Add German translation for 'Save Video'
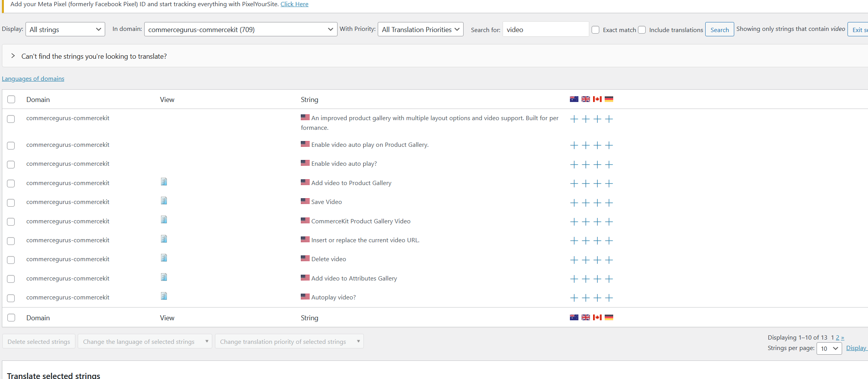 [609, 203]
